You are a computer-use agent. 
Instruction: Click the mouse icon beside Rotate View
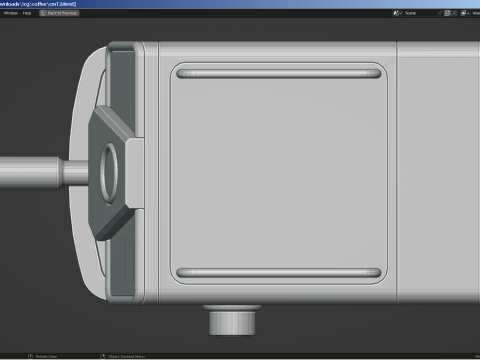tap(30, 357)
